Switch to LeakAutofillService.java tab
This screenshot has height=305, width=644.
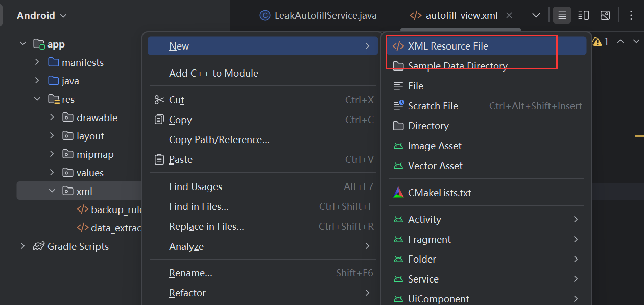pos(318,15)
